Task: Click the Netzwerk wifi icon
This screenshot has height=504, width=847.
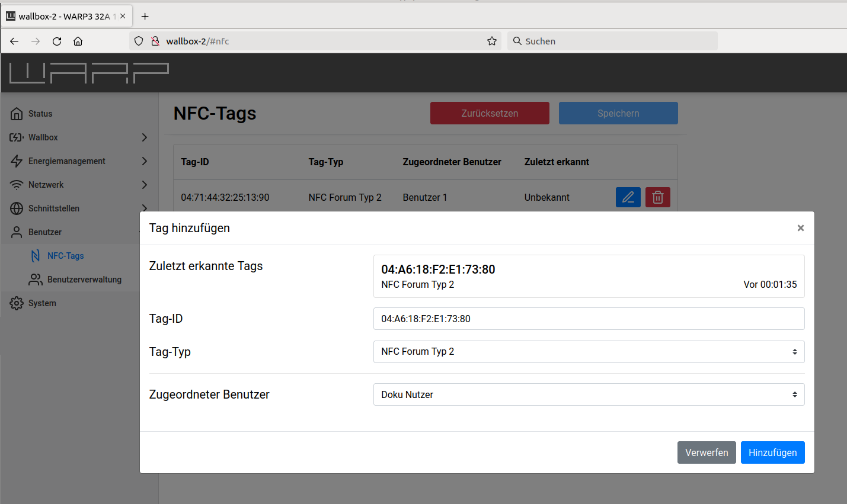Action: coord(17,185)
